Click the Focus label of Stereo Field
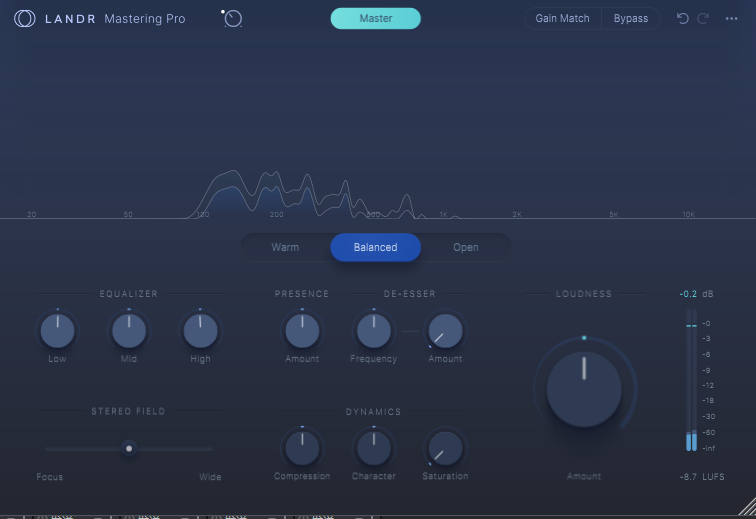The height and width of the screenshot is (519, 756). 50,477
